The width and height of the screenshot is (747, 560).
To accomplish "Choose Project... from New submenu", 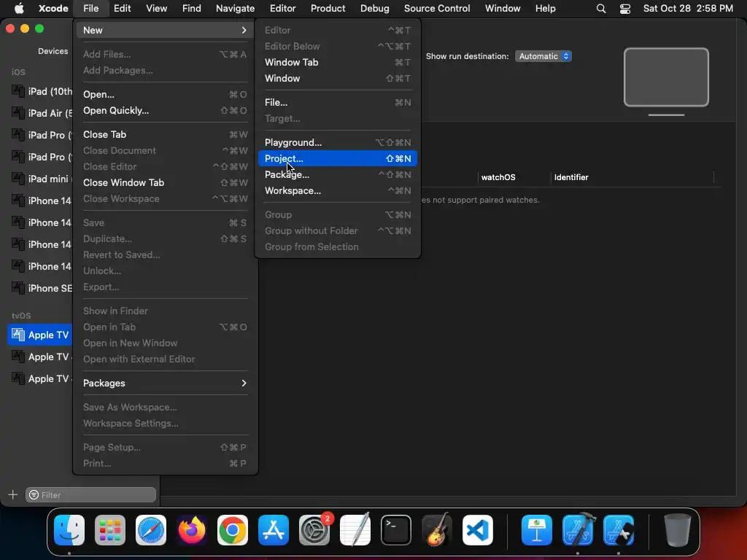I will (x=337, y=158).
